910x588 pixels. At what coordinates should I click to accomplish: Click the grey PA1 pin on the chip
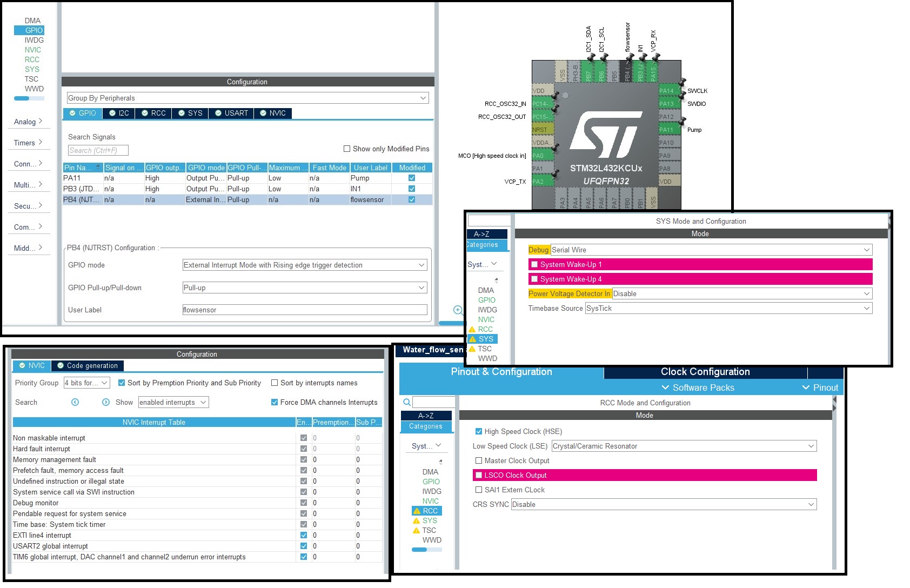pyautogui.click(x=543, y=168)
